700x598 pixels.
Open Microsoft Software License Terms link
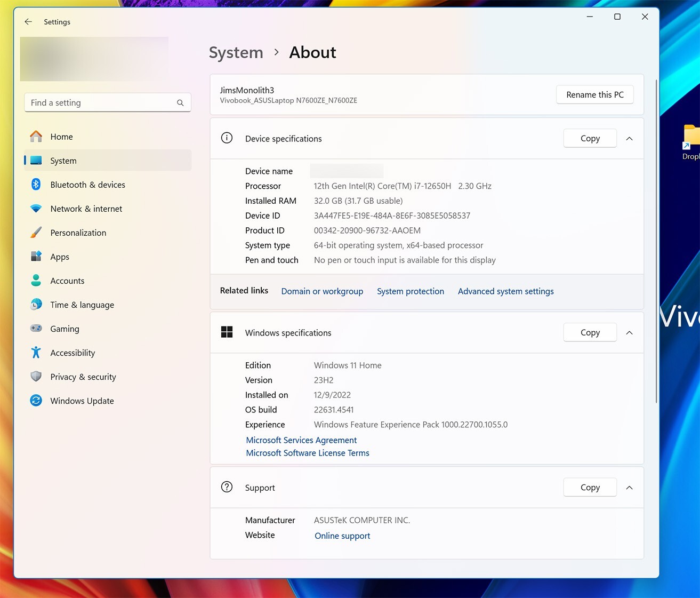click(x=308, y=453)
